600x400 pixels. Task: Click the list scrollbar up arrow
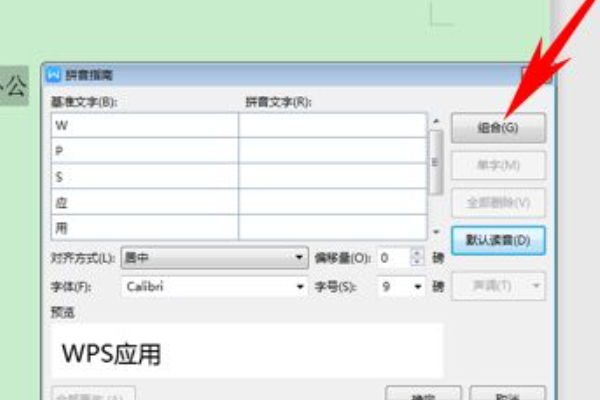[436, 121]
